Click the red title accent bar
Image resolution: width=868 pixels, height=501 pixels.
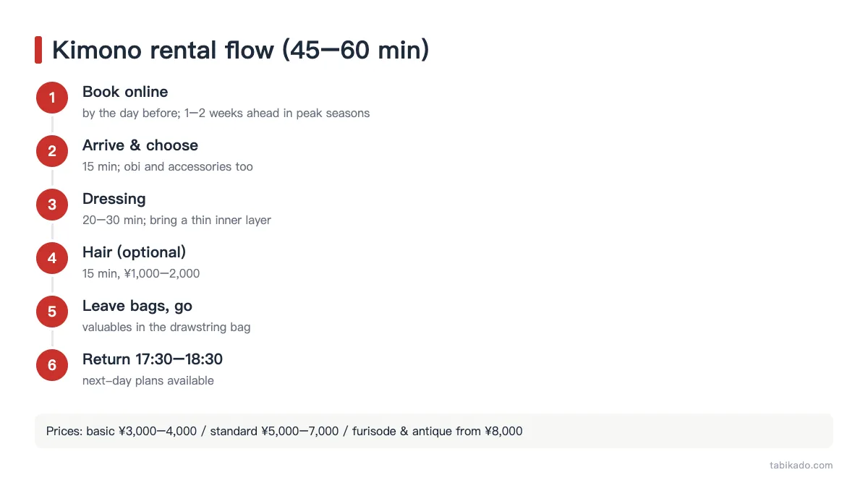[x=38, y=50]
